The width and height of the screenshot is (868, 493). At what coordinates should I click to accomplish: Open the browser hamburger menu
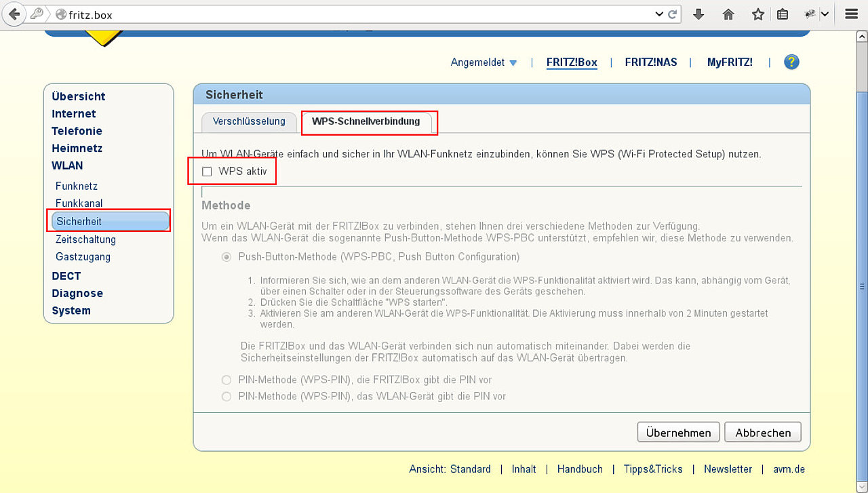coord(851,14)
